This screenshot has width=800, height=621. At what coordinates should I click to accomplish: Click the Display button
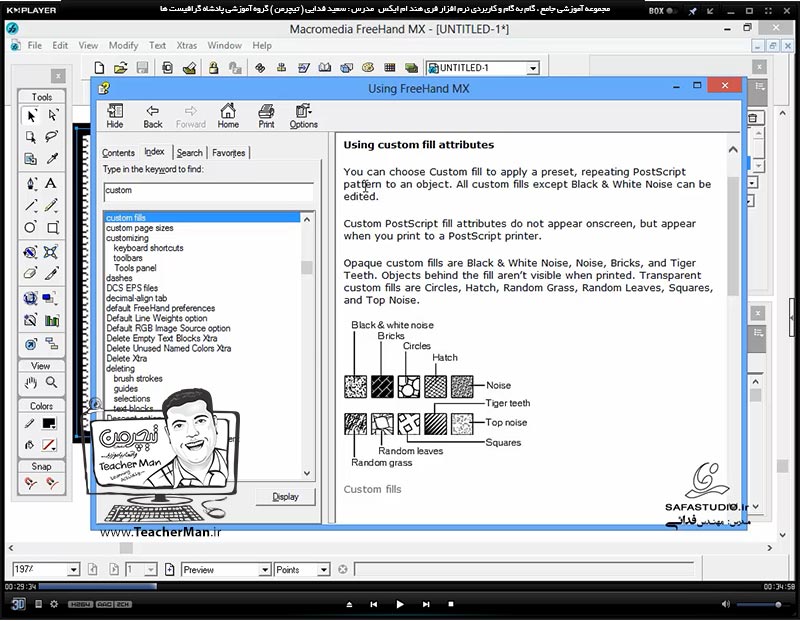click(285, 496)
